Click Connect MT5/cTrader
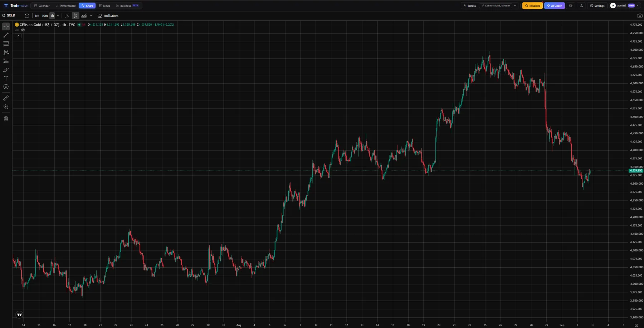Viewport: 644px width, 328px height. (x=496, y=6)
